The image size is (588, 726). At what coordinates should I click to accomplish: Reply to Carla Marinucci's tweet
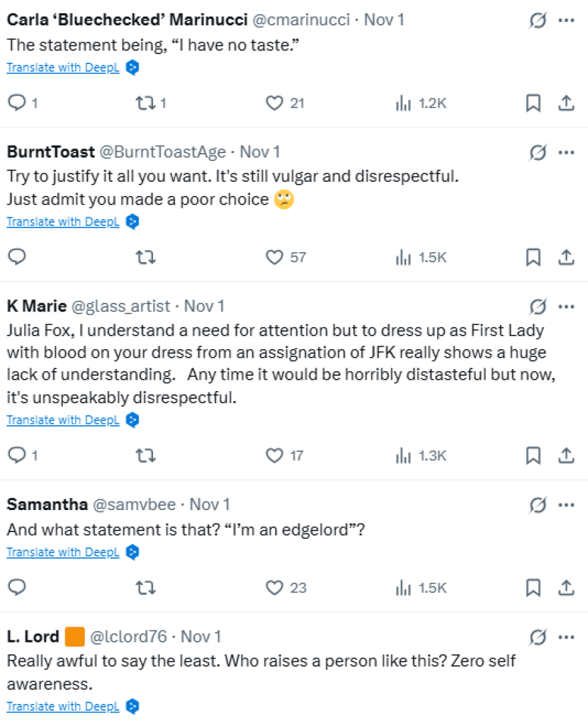[x=17, y=103]
